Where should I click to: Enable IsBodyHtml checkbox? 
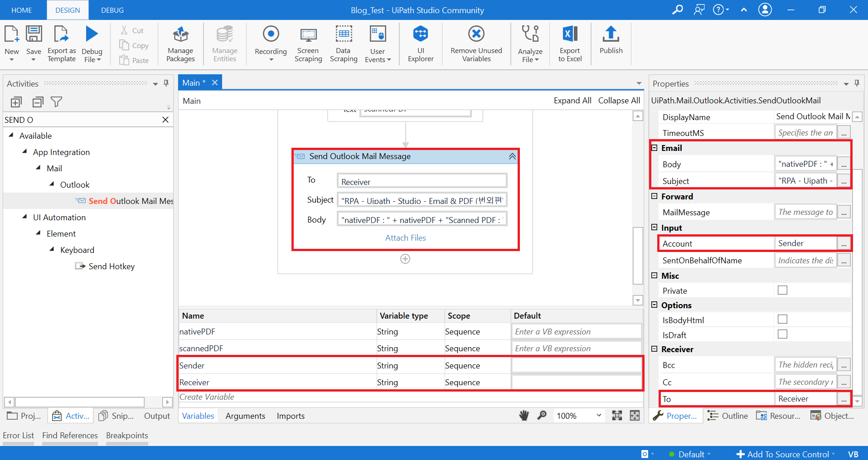[782, 319]
